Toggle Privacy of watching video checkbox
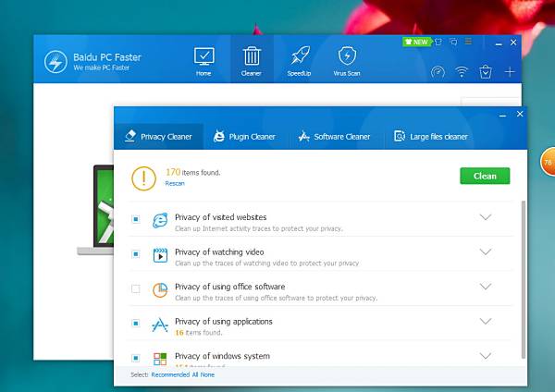The image size is (555, 392). (x=136, y=254)
